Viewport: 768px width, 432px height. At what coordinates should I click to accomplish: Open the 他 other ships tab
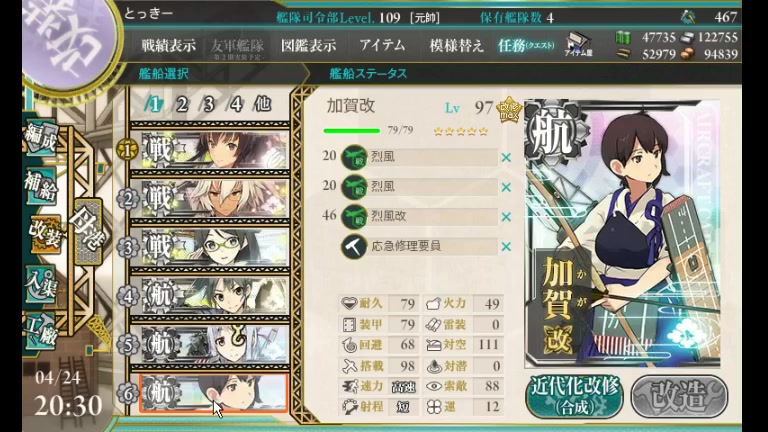coord(263,104)
